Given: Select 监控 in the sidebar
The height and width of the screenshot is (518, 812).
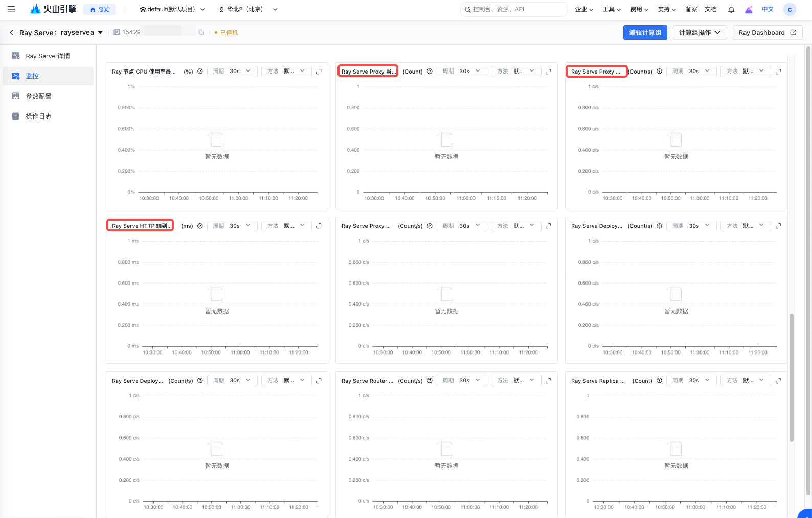Looking at the screenshot, I should tap(48, 76).
